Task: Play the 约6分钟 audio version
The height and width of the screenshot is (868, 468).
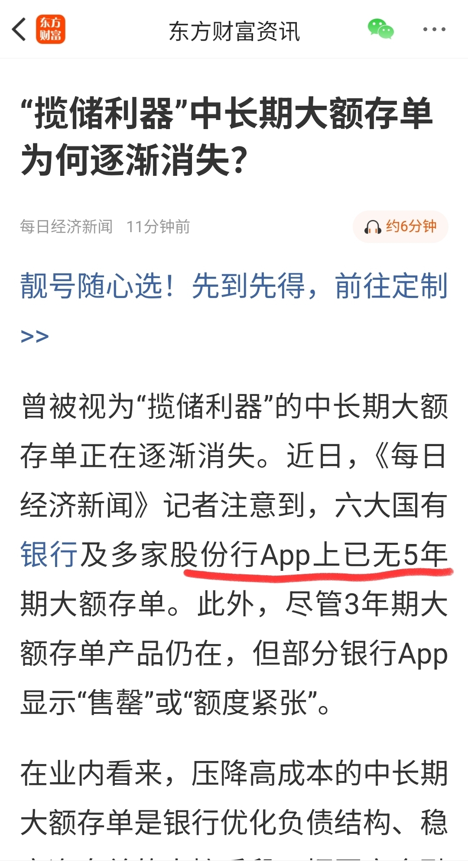Action: pyautogui.click(x=400, y=227)
